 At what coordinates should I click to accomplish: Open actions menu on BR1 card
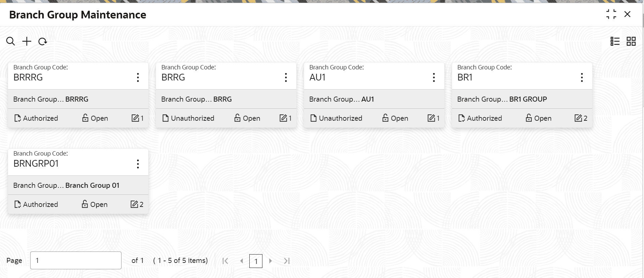(582, 77)
